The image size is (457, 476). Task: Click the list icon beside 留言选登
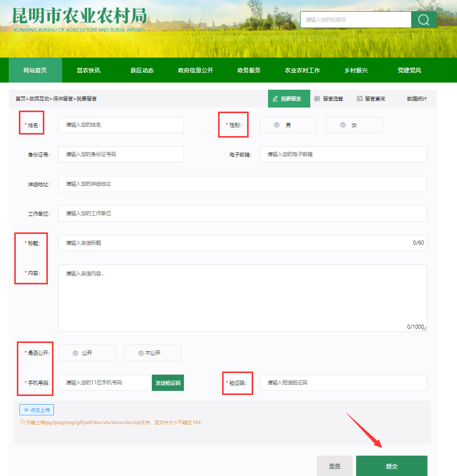tap(317, 99)
